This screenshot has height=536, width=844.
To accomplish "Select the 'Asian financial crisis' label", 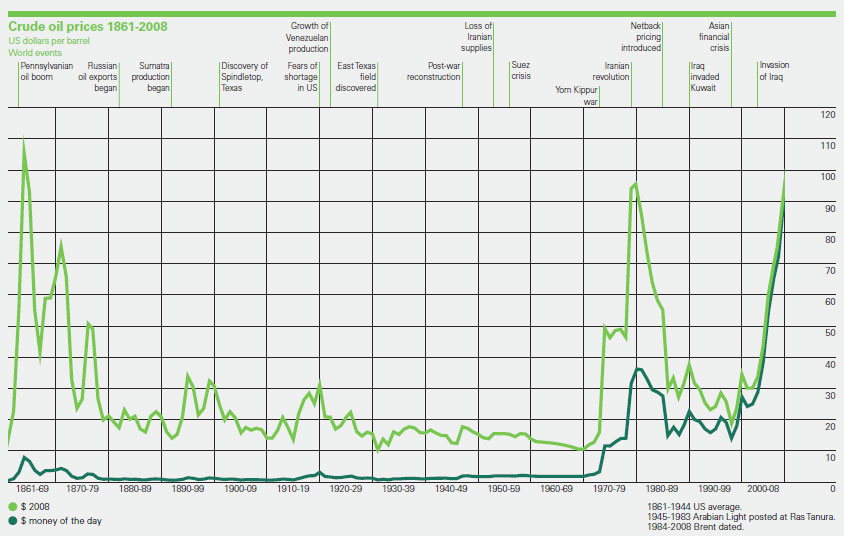I will 714,37.
